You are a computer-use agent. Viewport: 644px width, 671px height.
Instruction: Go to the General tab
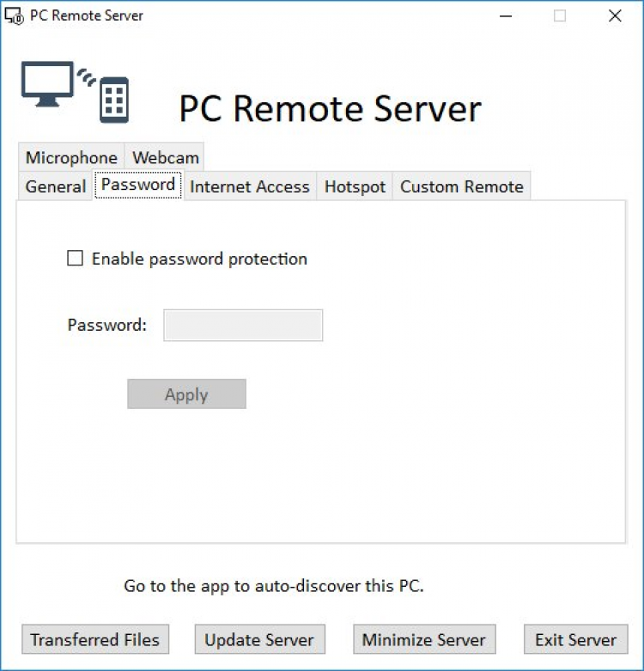coord(56,186)
